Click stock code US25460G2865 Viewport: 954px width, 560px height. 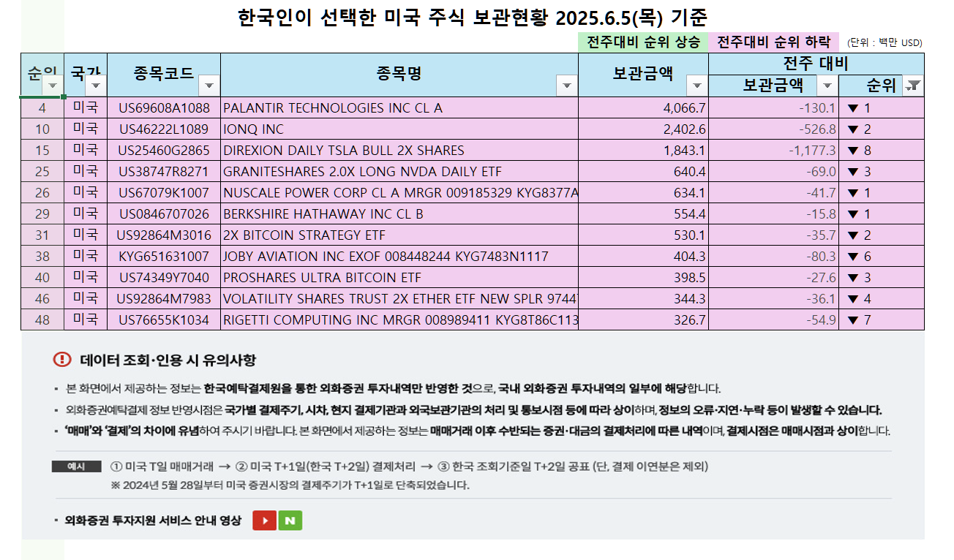(164, 151)
